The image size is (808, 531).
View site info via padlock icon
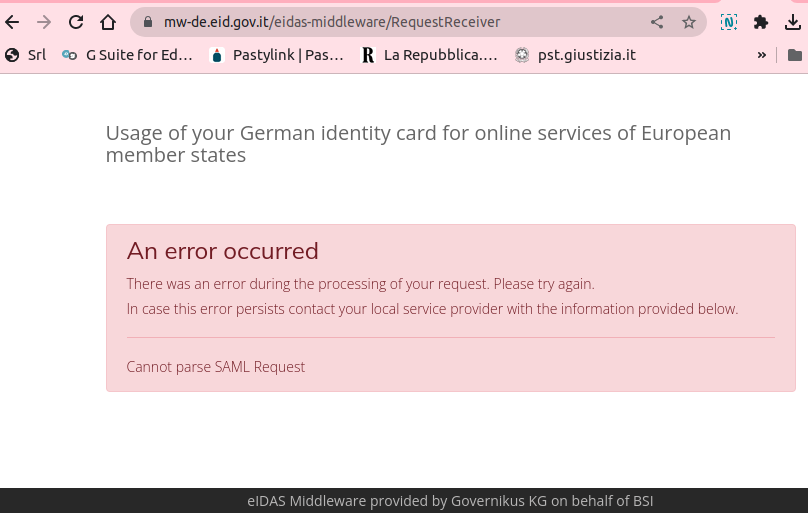click(x=148, y=22)
